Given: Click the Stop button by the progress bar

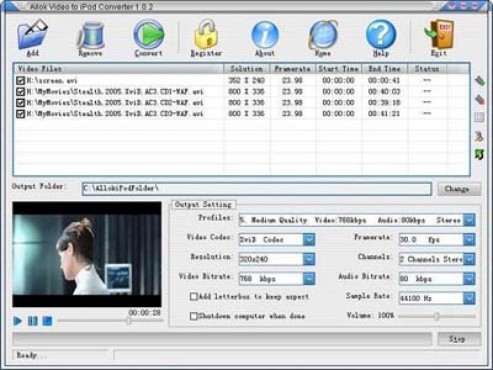Looking at the screenshot, I should point(459,339).
